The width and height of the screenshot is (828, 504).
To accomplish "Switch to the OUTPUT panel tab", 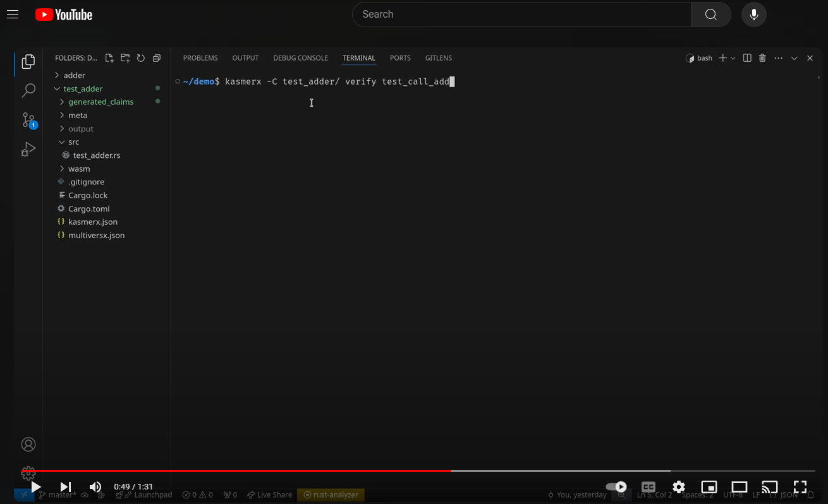I will (x=245, y=58).
